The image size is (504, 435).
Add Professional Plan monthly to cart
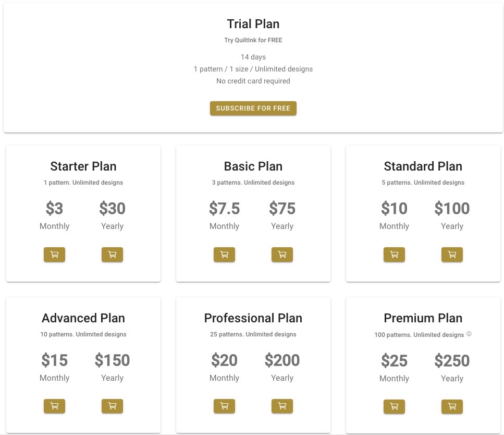[224, 406]
